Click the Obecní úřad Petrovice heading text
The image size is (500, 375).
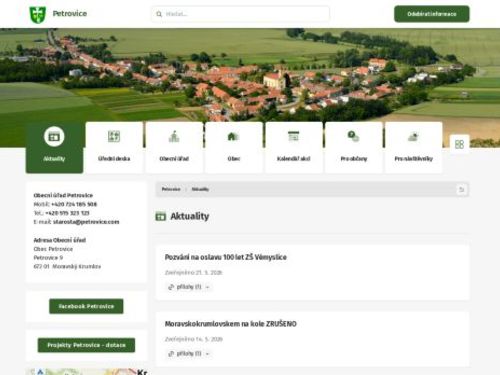63,195
